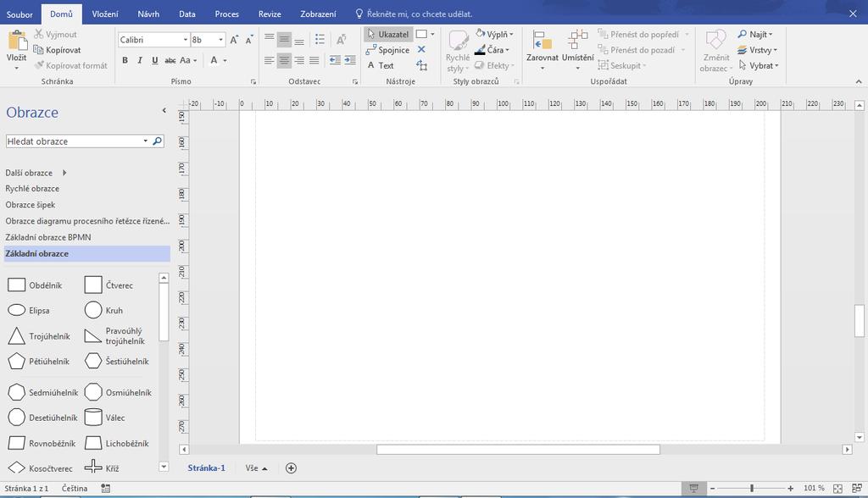
Task: Toggle bullet list formatting
Action: click(320, 39)
